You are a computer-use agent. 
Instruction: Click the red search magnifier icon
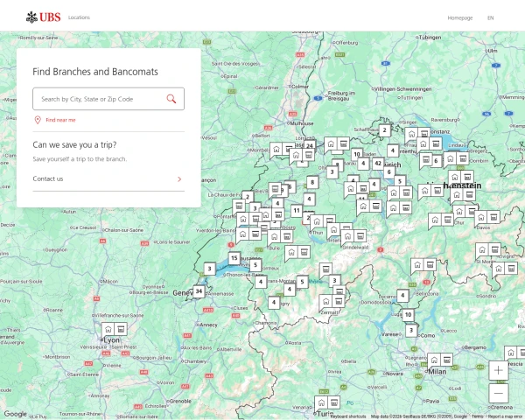click(171, 99)
